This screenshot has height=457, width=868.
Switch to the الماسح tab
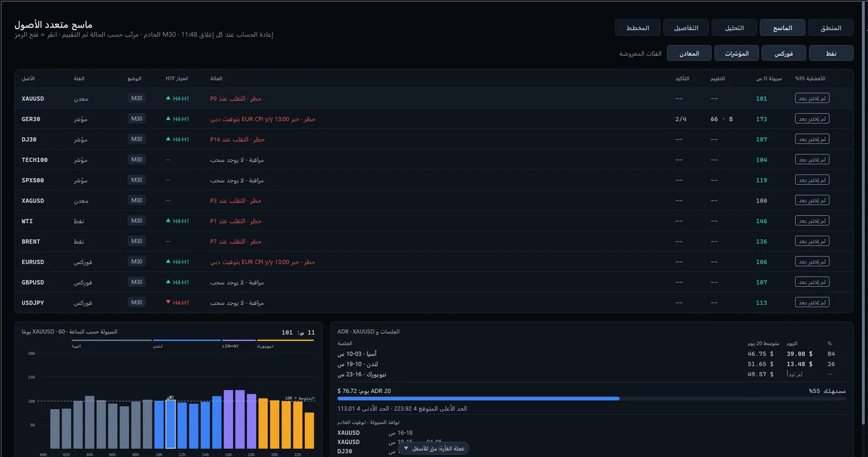[782, 28]
